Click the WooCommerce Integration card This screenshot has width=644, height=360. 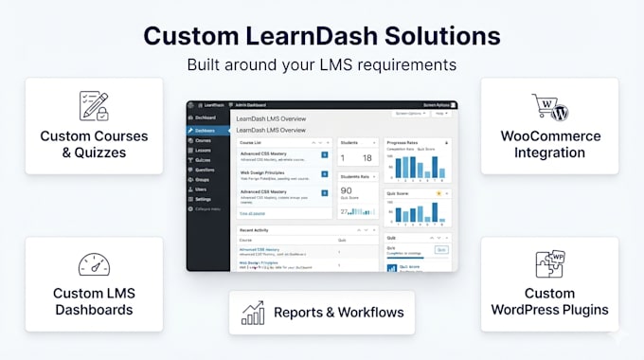coord(550,126)
